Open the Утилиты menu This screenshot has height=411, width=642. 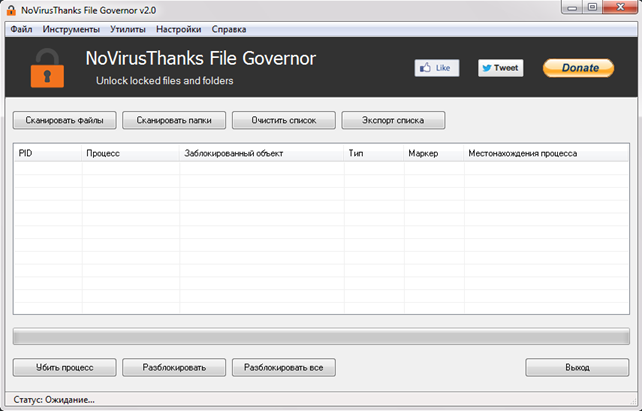[x=128, y=29]
